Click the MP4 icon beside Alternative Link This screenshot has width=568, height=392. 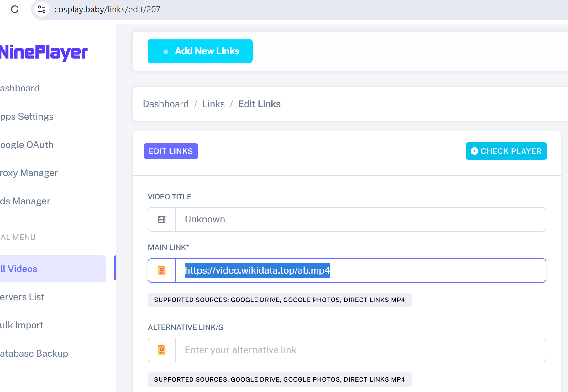click(162, 350)
